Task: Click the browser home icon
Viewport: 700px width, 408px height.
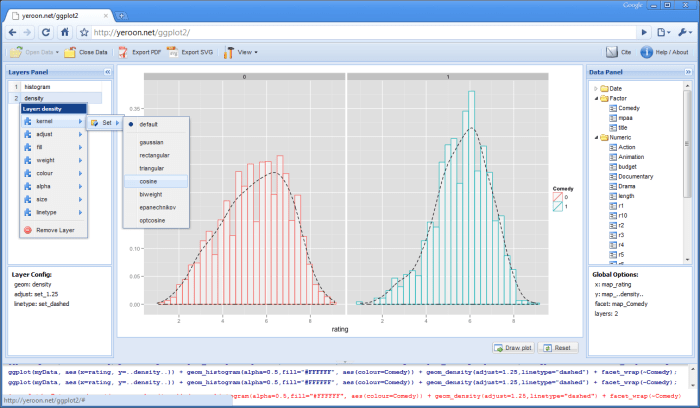Action: click(x=64, y=32)
